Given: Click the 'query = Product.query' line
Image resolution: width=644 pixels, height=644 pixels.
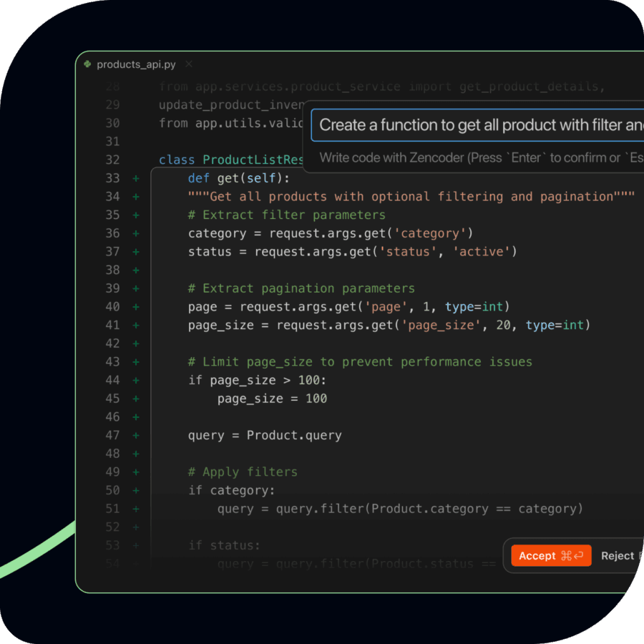Looking at the screenshot, I should coord(265,435).
